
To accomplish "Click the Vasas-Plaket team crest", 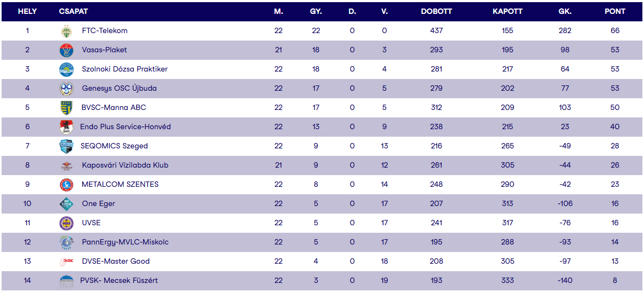I will 66,50.
